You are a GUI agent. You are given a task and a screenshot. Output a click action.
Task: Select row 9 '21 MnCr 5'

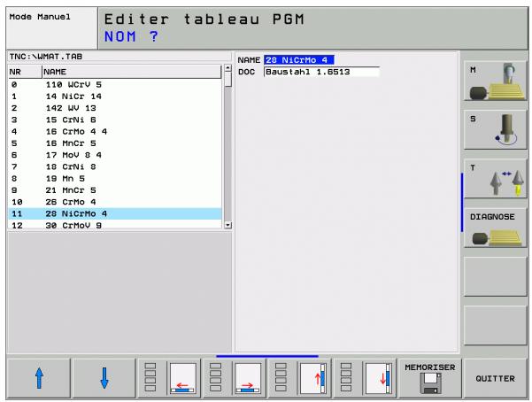[x=115, y=190]
